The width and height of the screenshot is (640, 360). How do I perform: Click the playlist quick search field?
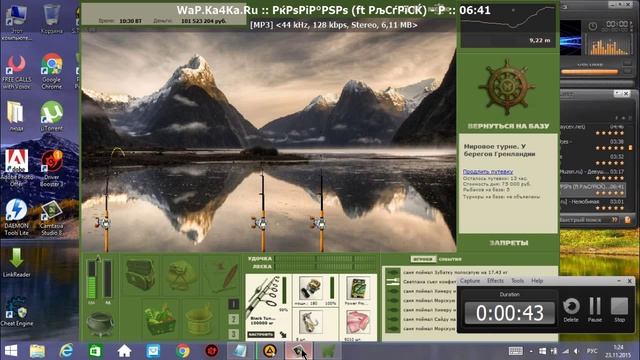click(584, 220)
